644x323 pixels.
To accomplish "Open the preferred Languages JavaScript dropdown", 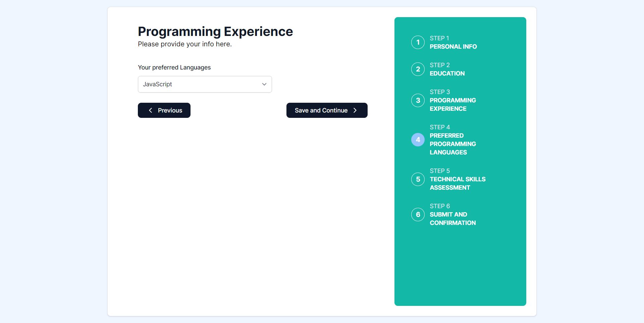I will [205, 84].
